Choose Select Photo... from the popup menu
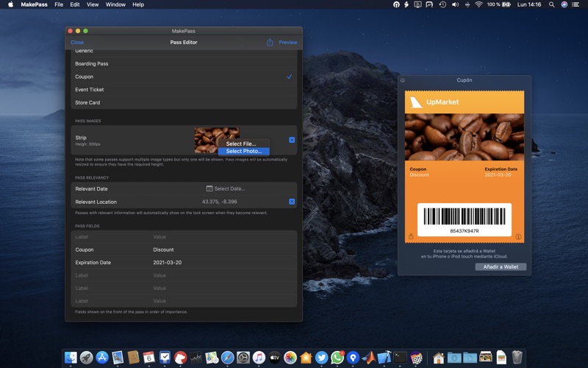Viewport: 588px width, 368px height. (x=244, y=151)
